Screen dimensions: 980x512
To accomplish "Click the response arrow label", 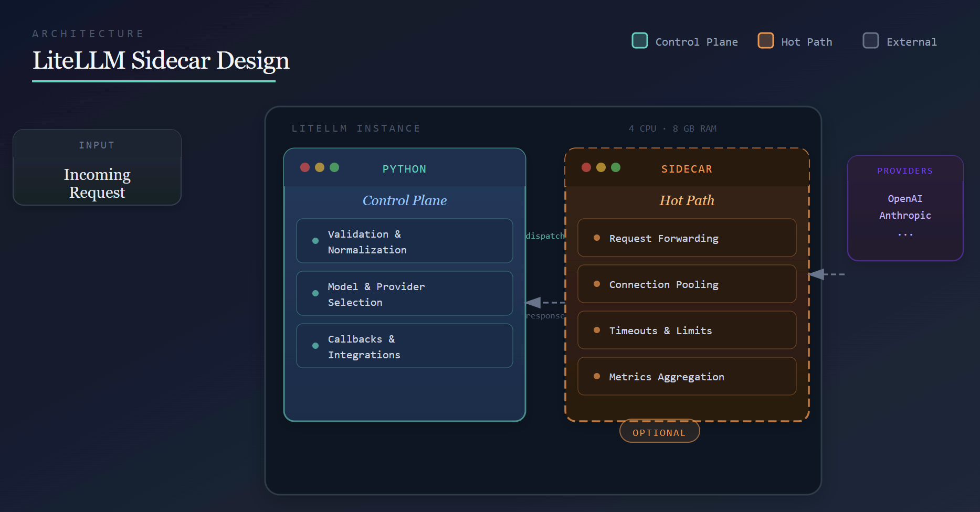I will coord(545,316).
